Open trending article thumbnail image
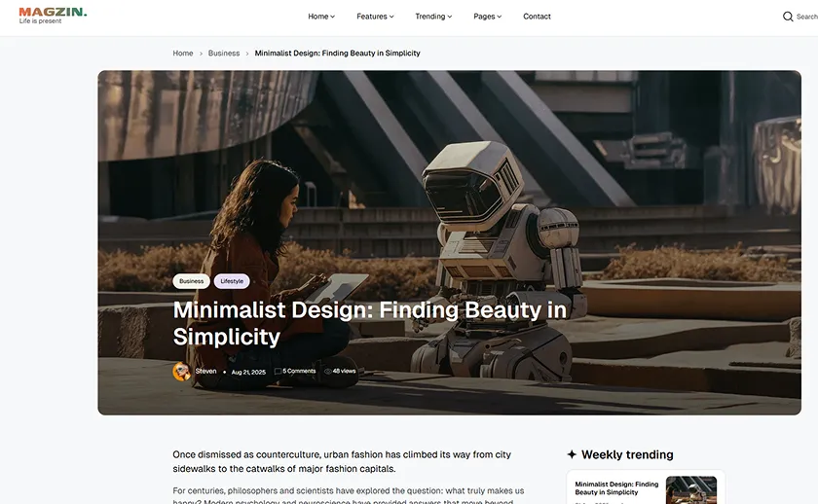 pyautogui.click(x=691, y=489)
